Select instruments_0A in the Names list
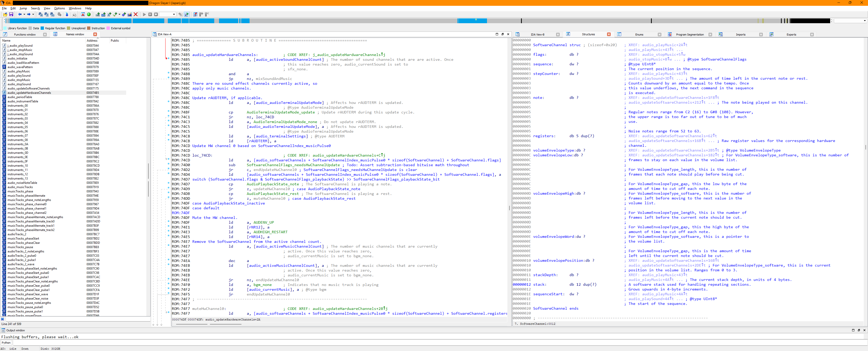This screenshot has height=351, width=868. (18, 144)
